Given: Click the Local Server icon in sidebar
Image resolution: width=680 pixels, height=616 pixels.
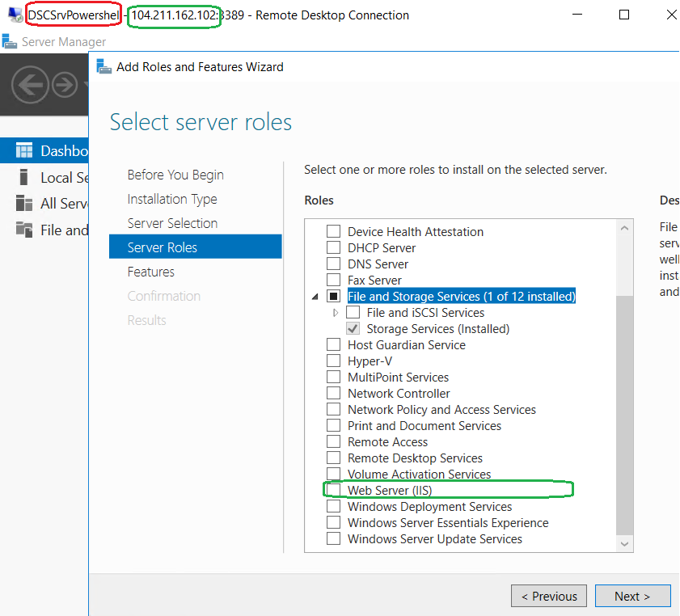Looking at the screenshot, I should pos(24,178).
